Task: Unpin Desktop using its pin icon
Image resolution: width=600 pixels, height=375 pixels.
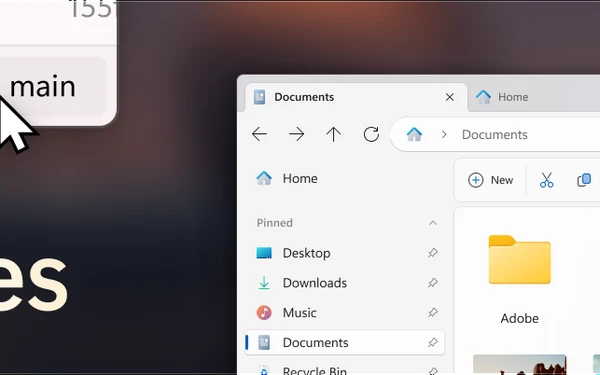Action: pyautogui.click(x=433, y=253)
